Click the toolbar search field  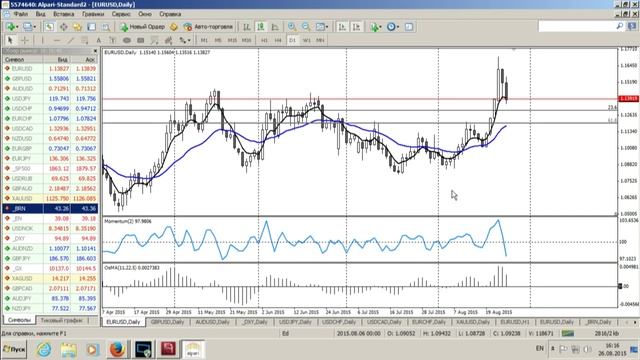(581, 27)
